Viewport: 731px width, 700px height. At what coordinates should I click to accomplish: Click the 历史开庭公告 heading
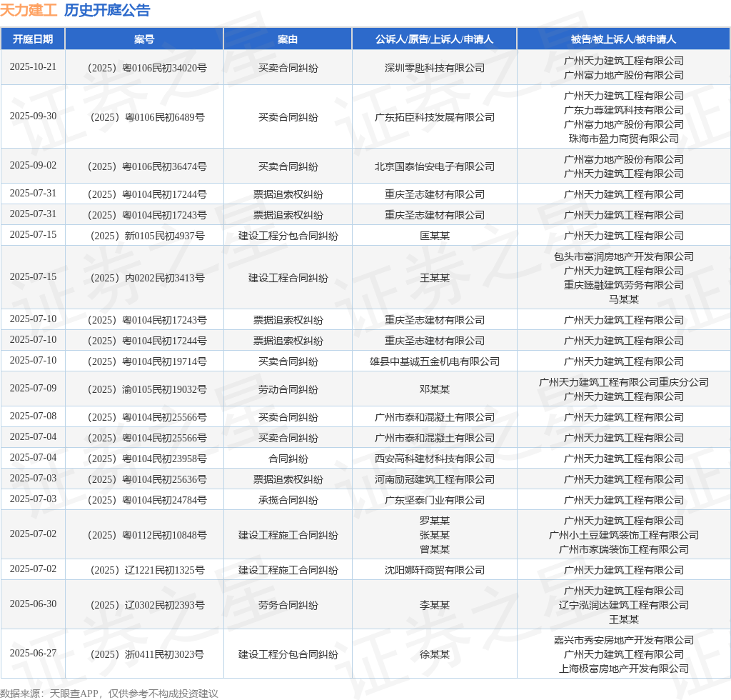click(107, 10)
